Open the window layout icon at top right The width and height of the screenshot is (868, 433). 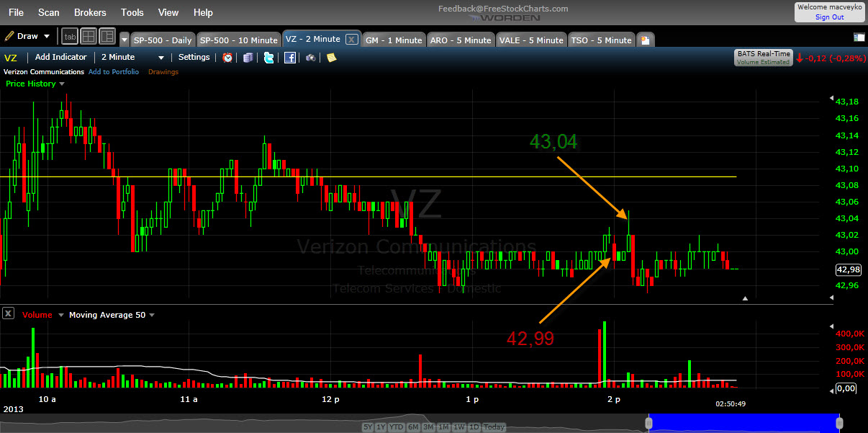tap(859, 37)
